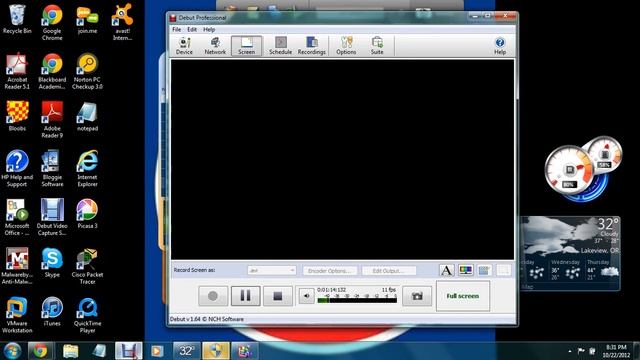Select Screen capture mode in Debut
The image size is (640, 360).
pos(247,46)
